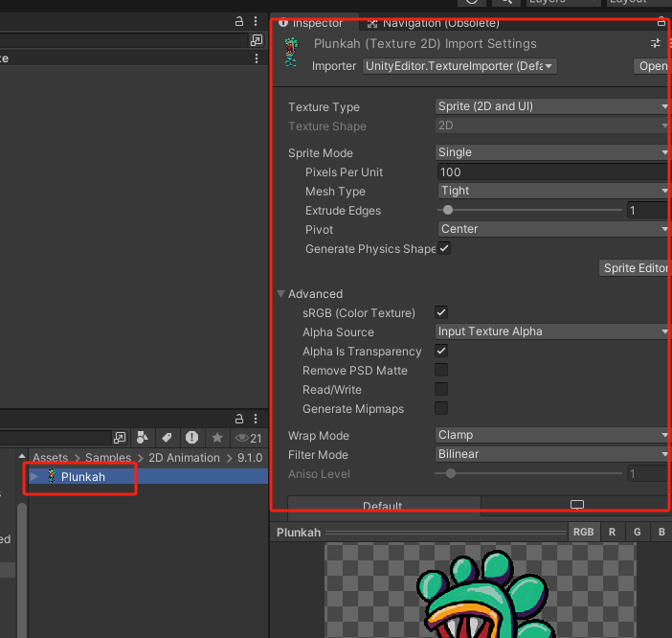Open the Texture Type dropdown
Viewport: 672px width, 638px height.
click(x=553, y=106)
